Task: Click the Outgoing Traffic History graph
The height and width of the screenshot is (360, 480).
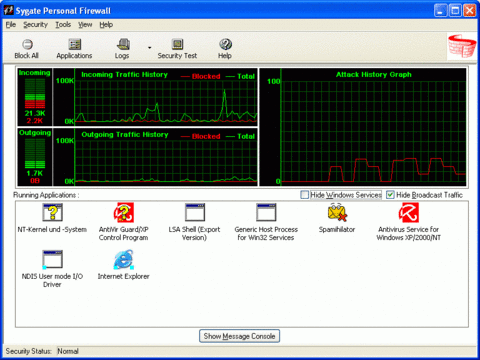Action: [155, 157]
